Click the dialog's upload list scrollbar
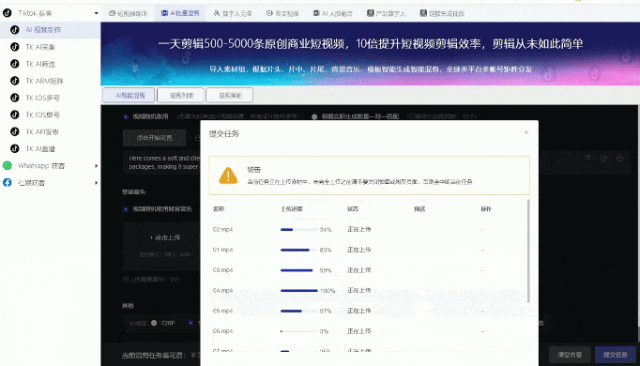640x366 pixels. (x=529, y=251)
